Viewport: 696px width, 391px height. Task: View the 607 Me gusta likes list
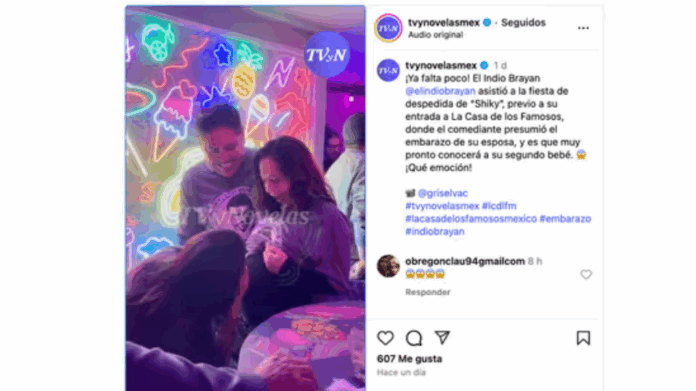[410, 359]
